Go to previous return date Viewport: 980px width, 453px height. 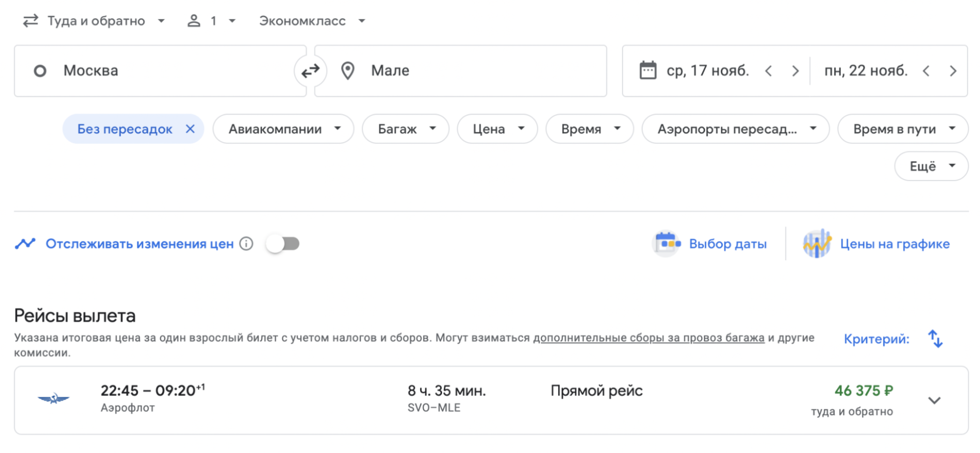[x=926, y=71]
